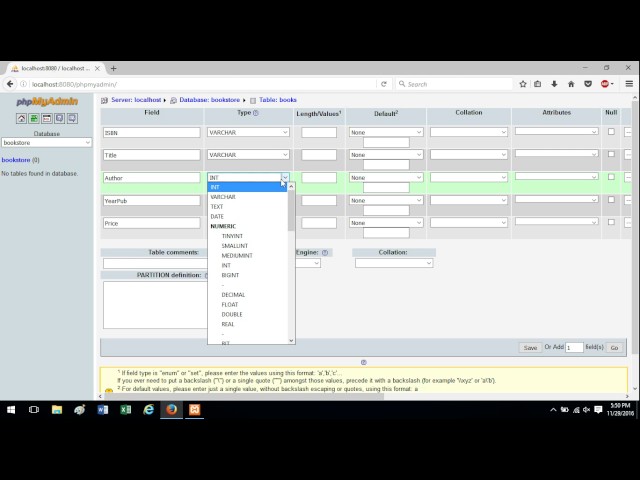The image size is (640, 480).
Task: Check the Null box for ISBN
Action: [611, 131]
